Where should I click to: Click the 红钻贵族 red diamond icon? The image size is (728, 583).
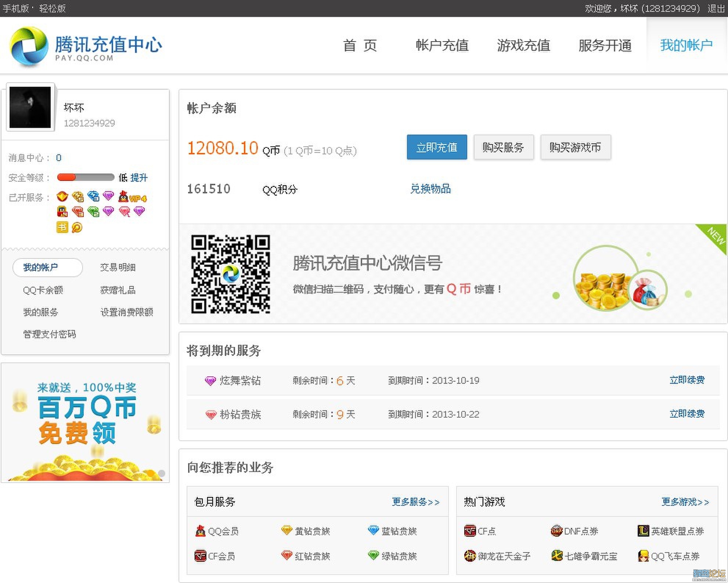(x=286, y=555)
